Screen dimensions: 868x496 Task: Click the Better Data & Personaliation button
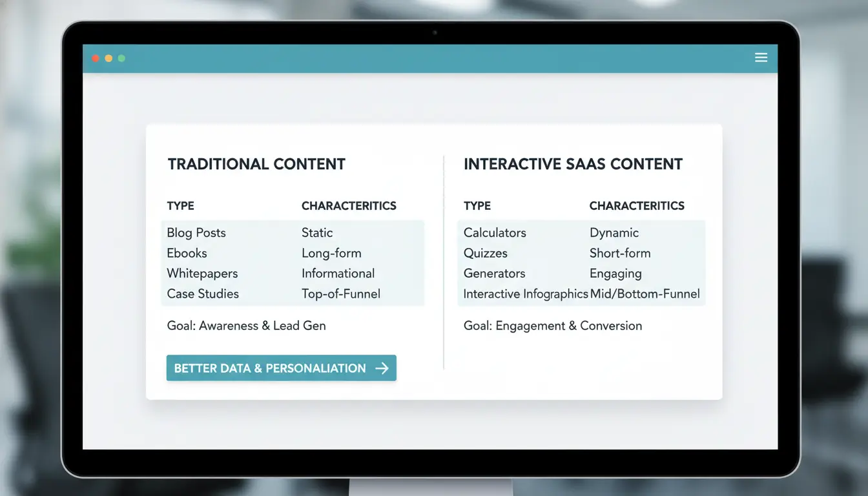[x=281, y=368]
